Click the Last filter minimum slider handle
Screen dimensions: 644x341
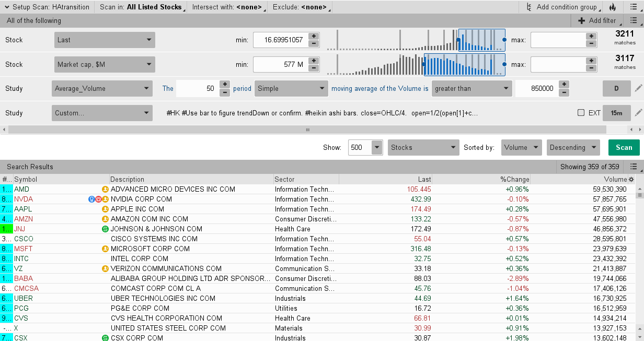click(x=458, y=40)
